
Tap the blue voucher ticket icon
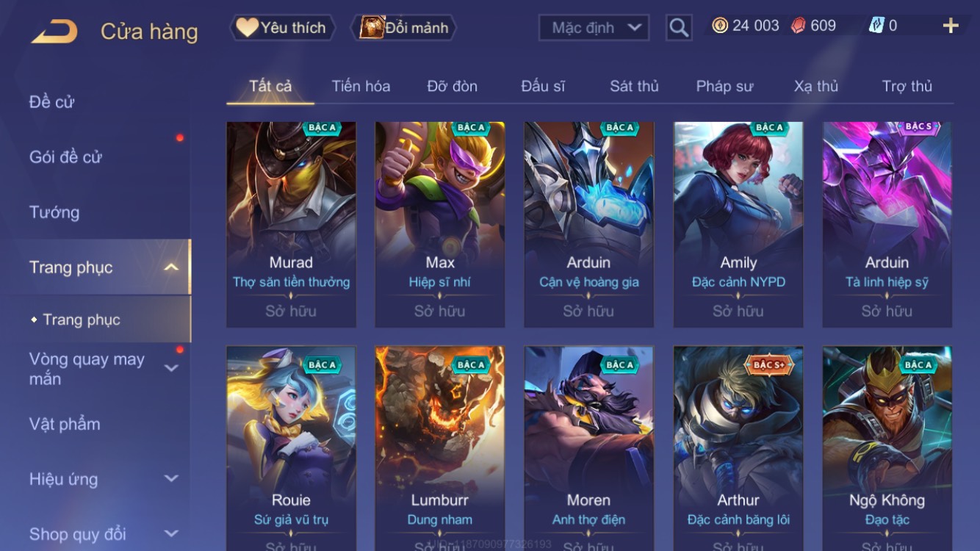point(876,26)
